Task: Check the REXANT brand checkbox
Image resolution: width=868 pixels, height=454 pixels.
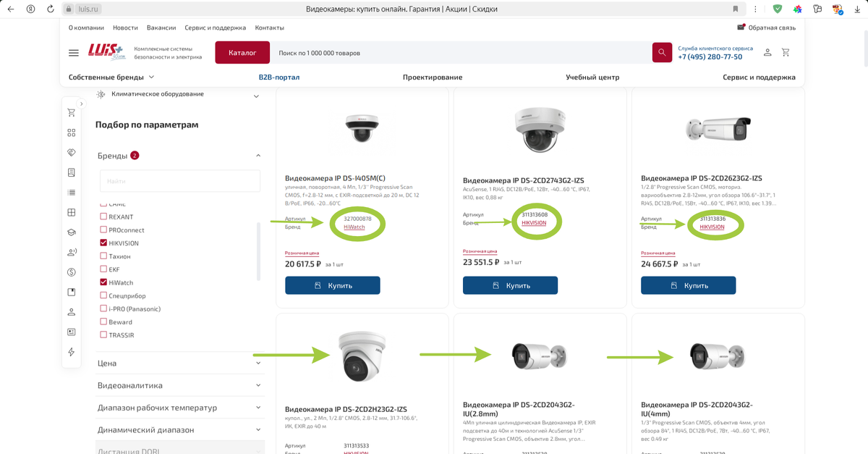Action: click(103, 217)
